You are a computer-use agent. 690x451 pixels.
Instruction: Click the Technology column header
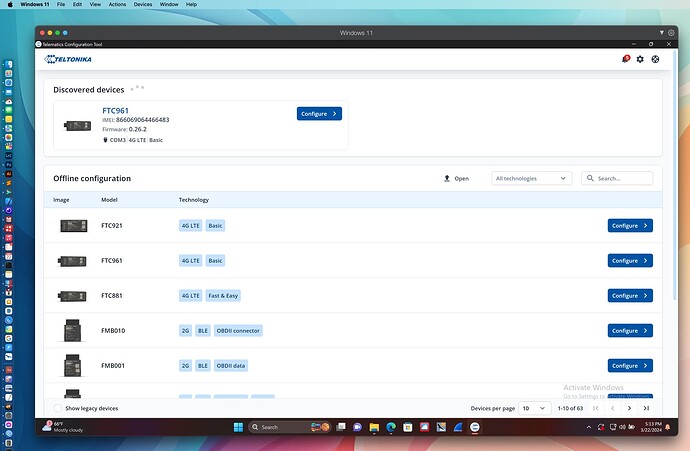[x=194, y=200]
